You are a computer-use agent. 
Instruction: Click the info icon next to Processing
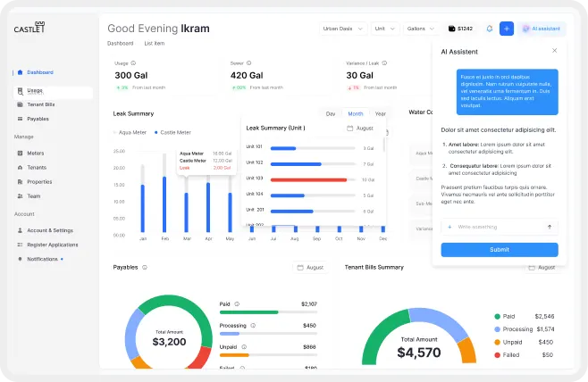[253, 326]
